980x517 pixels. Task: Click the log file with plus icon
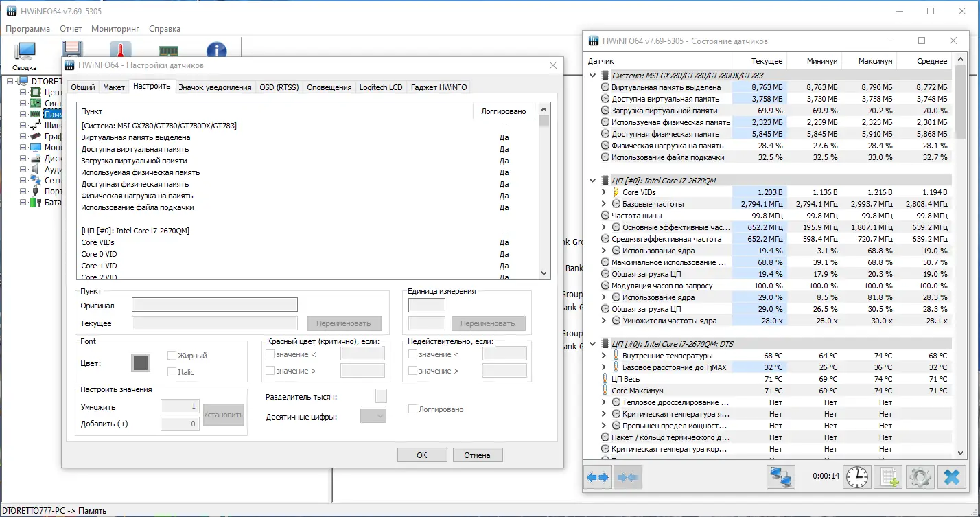(x=889, y=476)
